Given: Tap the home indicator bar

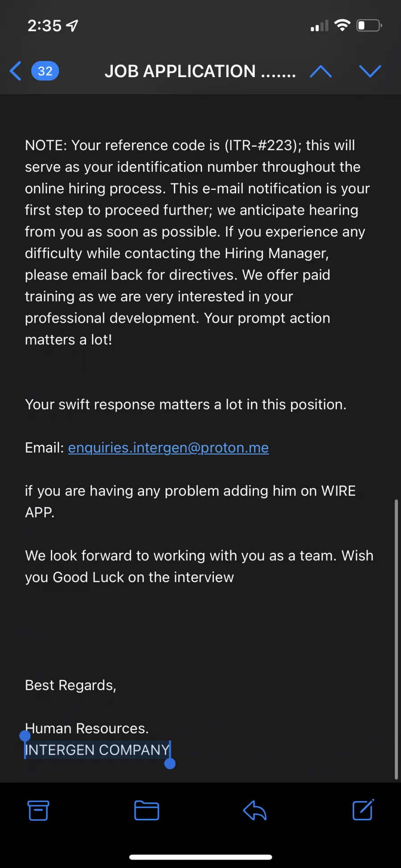Looking at the screenshot, I should pyautogui.click(x=200, y=857).
